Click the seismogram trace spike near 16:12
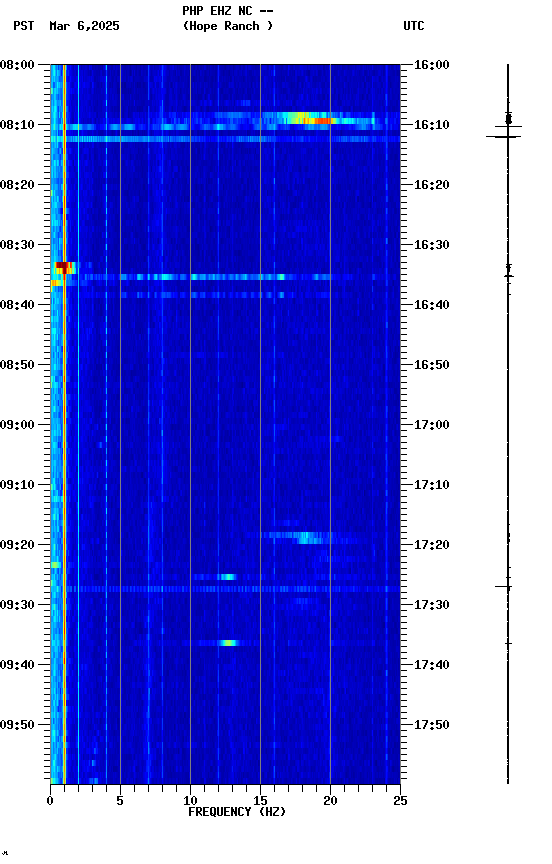Image resolution: width=552 pixels, height=864 pixels. [504, 136]
